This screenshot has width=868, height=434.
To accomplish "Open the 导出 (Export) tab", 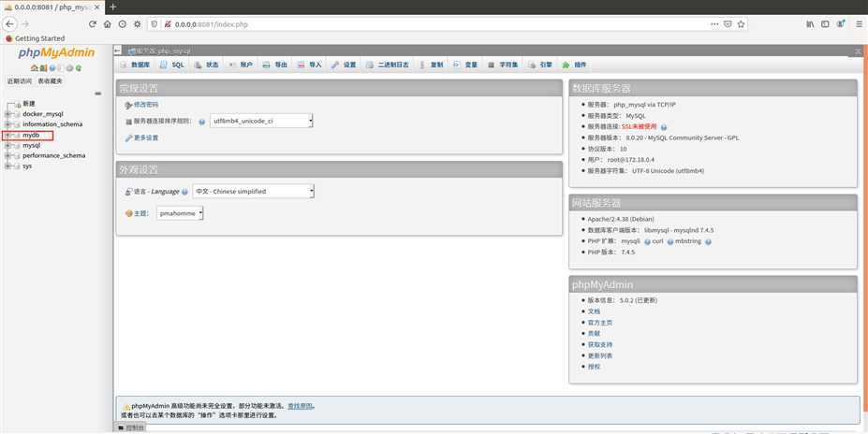I will click(x=275, y=65).
